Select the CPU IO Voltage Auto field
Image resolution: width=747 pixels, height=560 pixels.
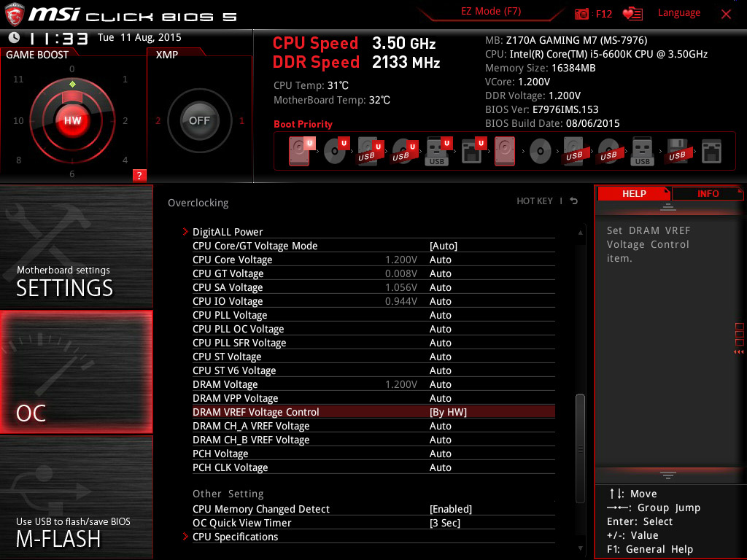(441, 301)
